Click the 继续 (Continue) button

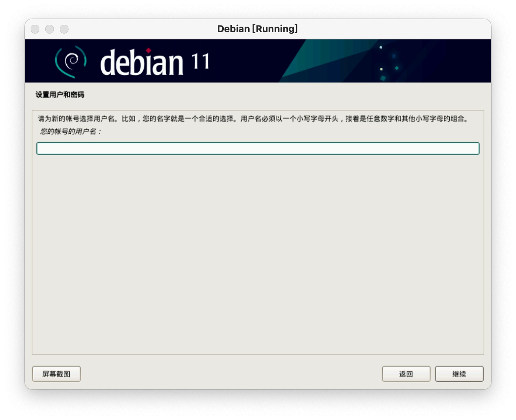click(x=459, y=374)
